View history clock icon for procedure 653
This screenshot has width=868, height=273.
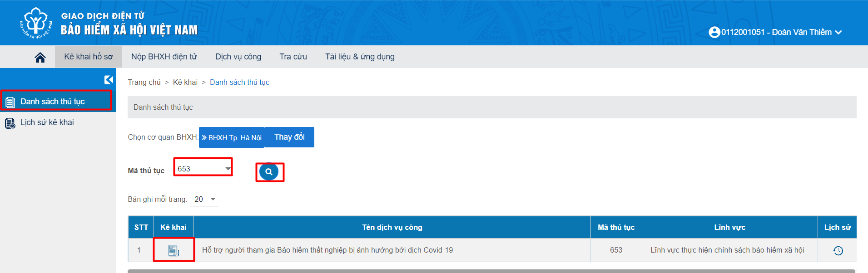coord(838,250)
